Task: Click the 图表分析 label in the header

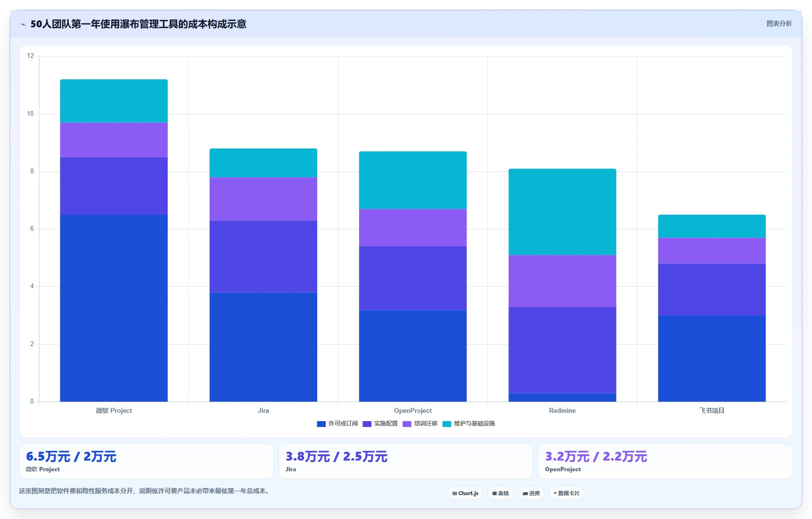Action: pos(779,23)
